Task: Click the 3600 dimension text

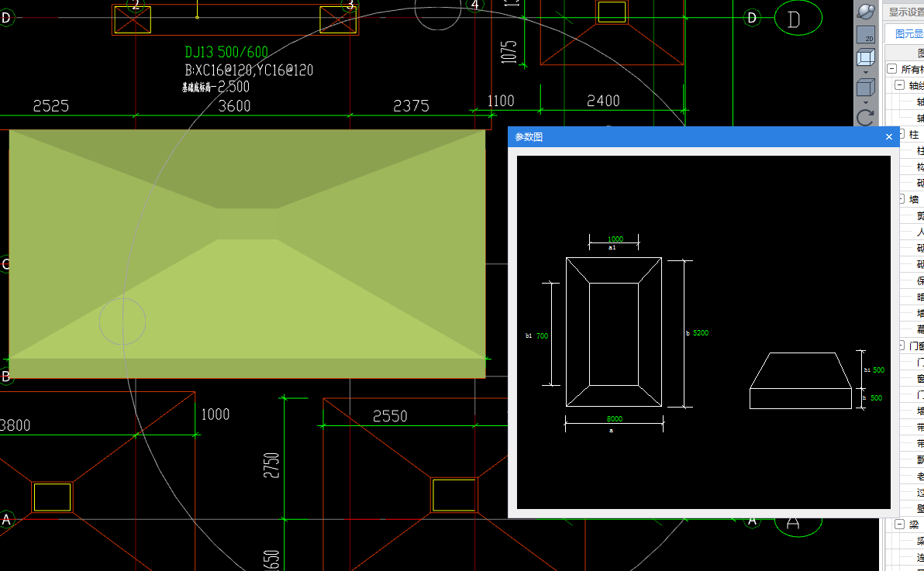Action: (x=235, y=106)
